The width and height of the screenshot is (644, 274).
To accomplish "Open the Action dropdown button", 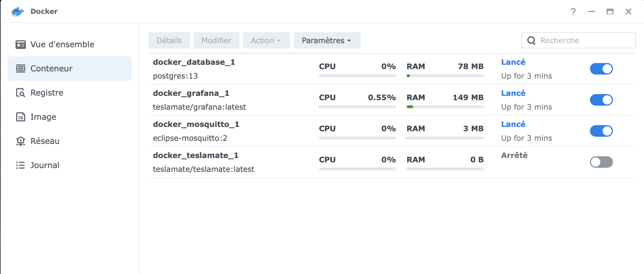I will (x=266, y=40).
